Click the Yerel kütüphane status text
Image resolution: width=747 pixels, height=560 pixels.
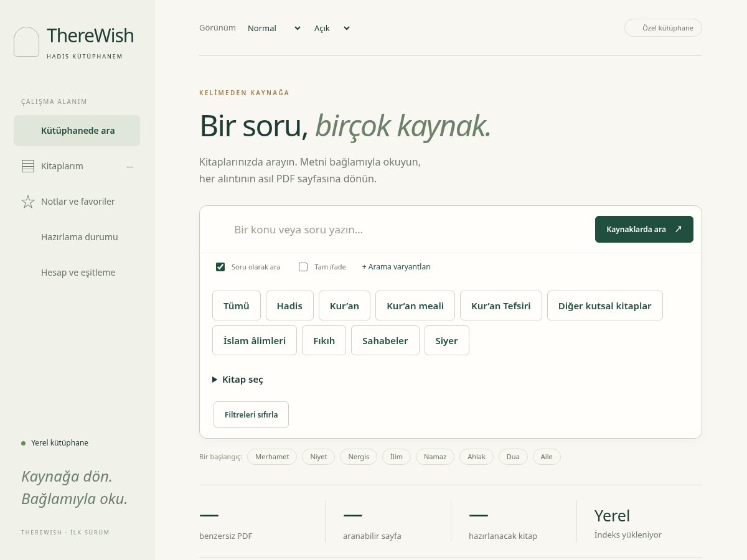[60, 443]
